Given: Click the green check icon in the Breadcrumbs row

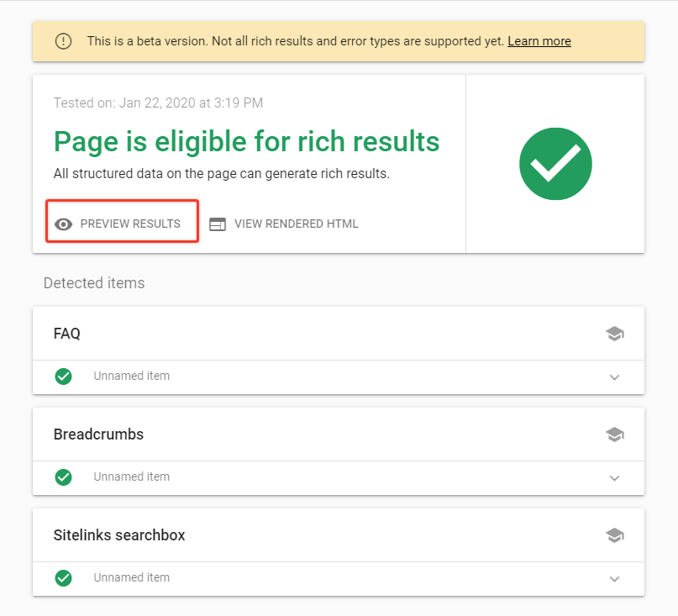Looking at the screenshot, I should (x=63, y=477).
